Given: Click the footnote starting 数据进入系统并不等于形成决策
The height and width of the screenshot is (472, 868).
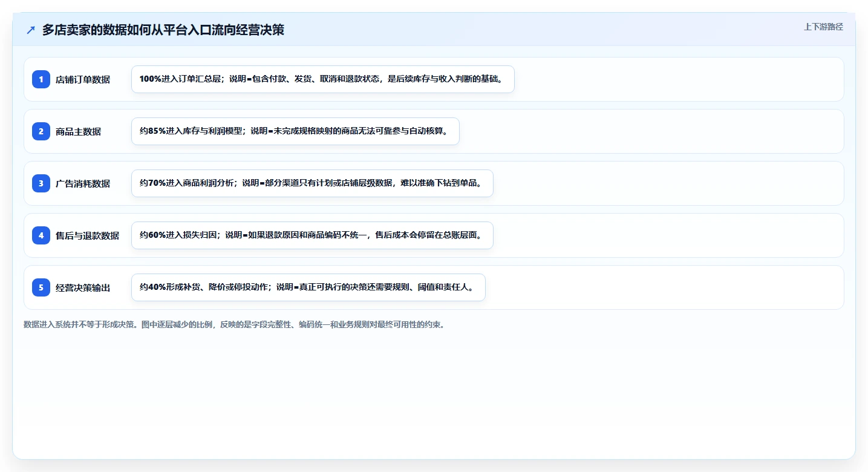Looking at the screenshot, I should [235, 324].
